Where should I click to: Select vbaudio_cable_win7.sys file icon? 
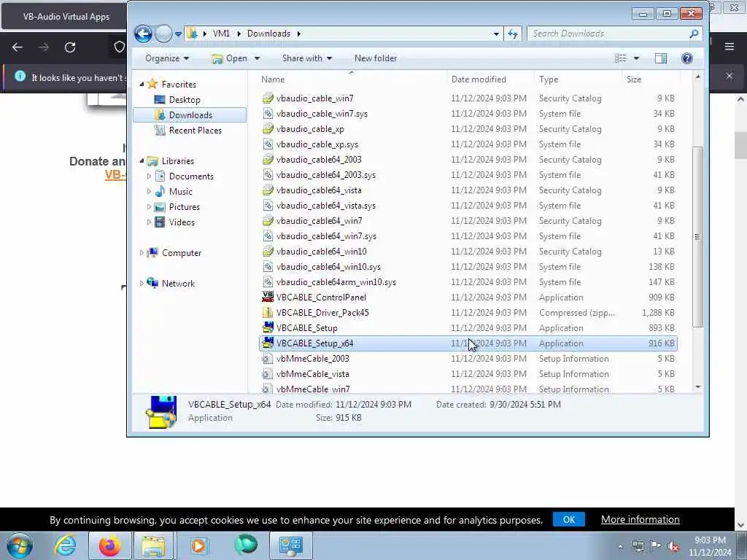coord(268,113)
